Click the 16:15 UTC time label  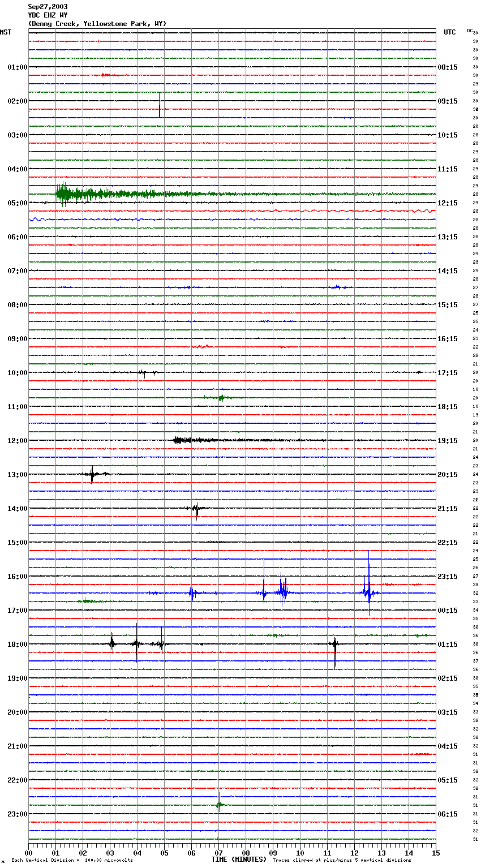click(448, 339)
